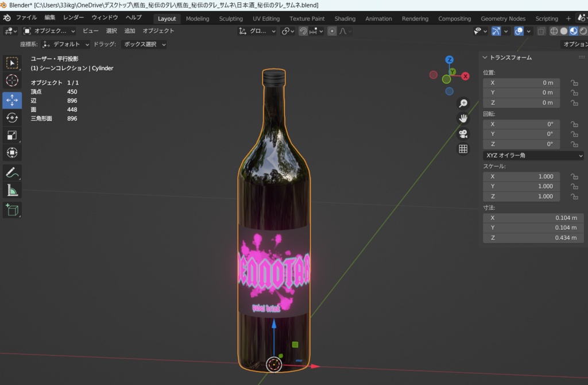
Task: Toggle X-ray display mode
Action: click(x=541, y=32)
